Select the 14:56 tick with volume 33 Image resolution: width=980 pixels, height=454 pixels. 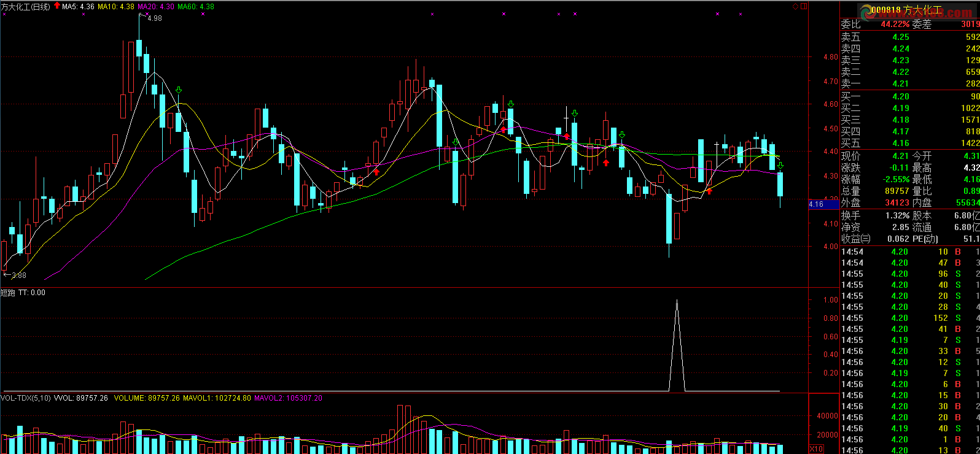point(910,351)
